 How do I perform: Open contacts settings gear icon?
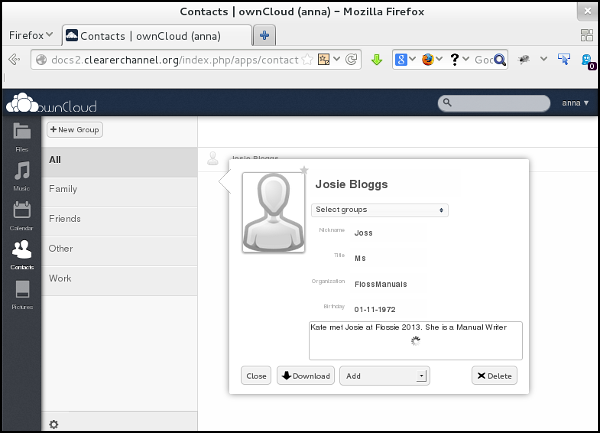pyautogui.click(x=54, y=424)
